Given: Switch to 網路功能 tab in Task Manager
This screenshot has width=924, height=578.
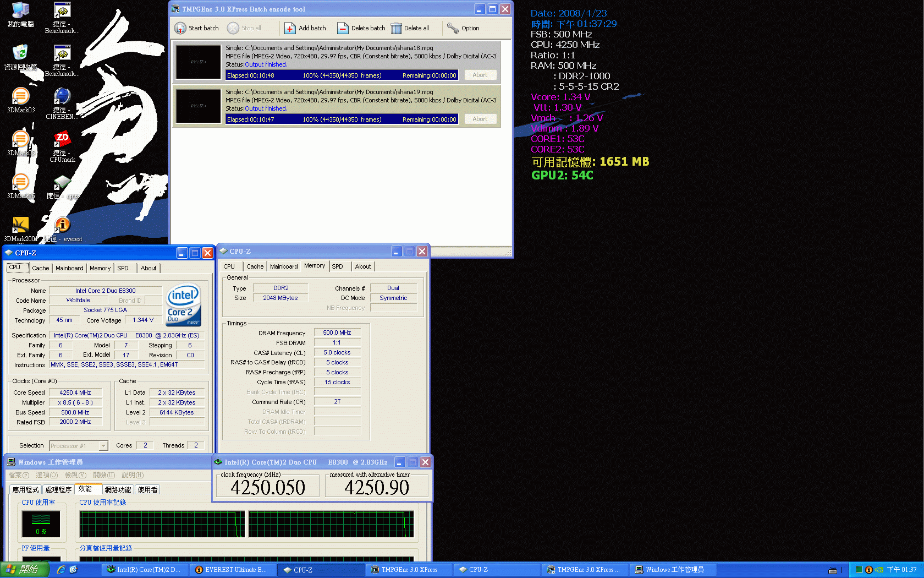Looking at the screenshot, I should point(118,489).
